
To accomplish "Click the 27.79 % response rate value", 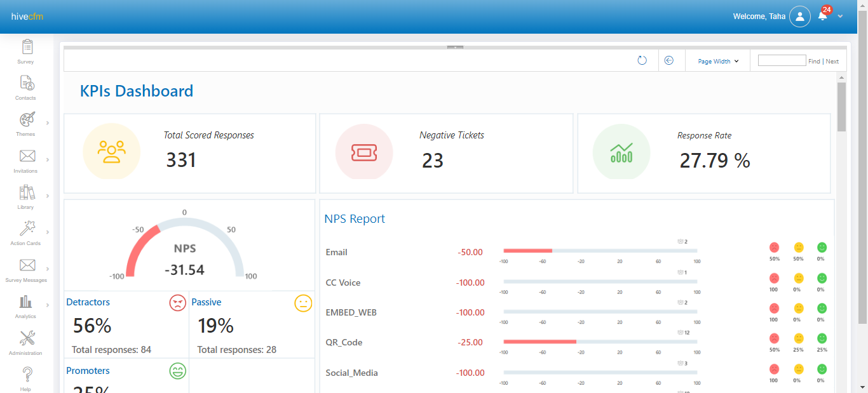I will [x=715, y=161].
